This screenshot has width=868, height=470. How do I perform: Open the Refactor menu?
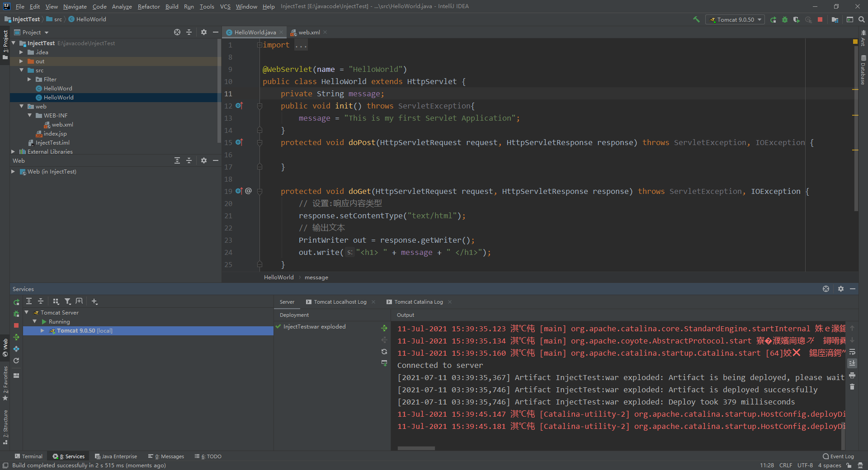[x=149, y=6]
